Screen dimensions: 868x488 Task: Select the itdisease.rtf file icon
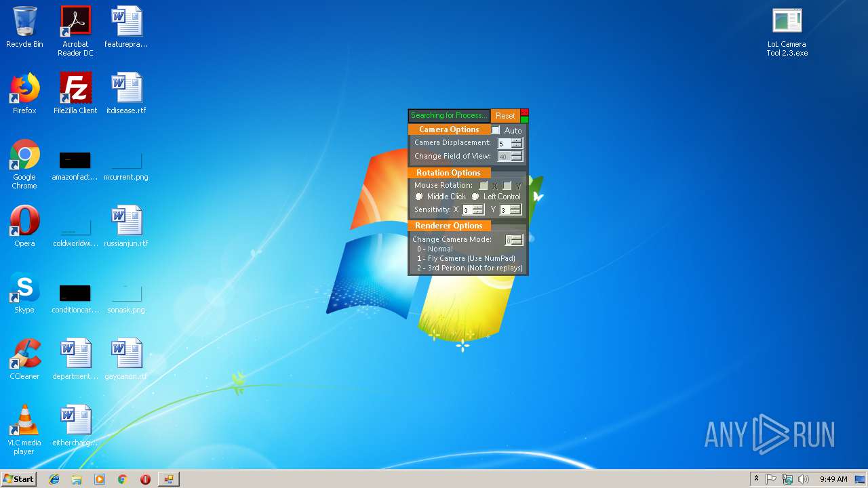point(126,94)
